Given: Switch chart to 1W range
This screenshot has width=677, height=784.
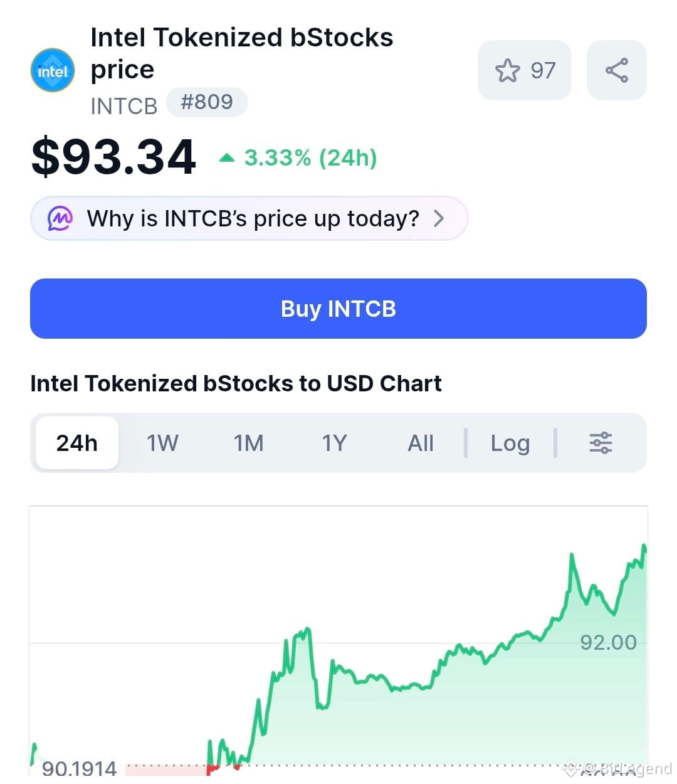Looking at the screenshot, I should [x=162, y=443].
